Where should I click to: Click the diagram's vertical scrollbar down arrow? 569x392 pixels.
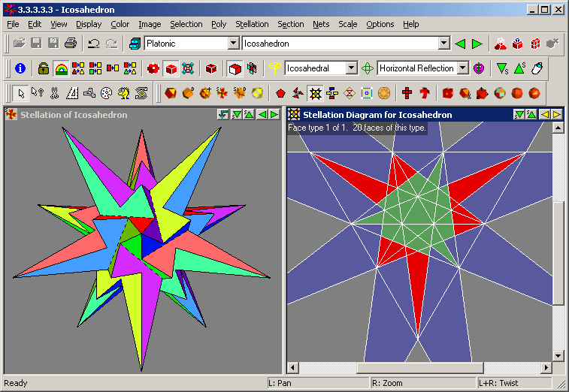tap(558, 356)
